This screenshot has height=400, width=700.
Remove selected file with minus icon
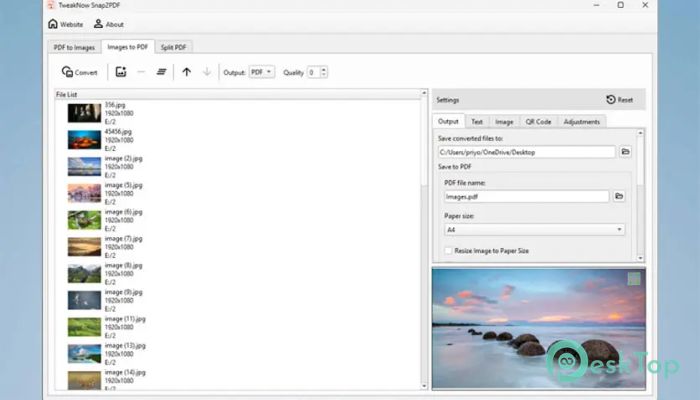141,72
